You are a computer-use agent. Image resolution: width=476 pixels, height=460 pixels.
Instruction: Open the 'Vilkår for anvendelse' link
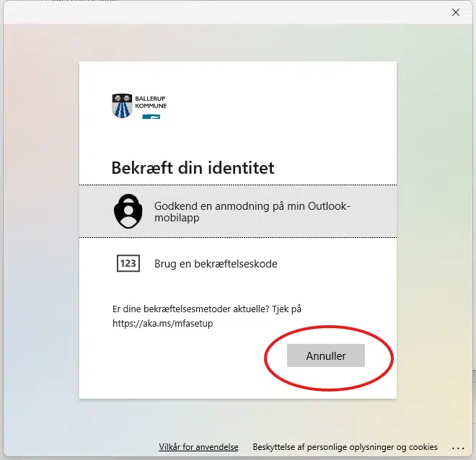198,447
